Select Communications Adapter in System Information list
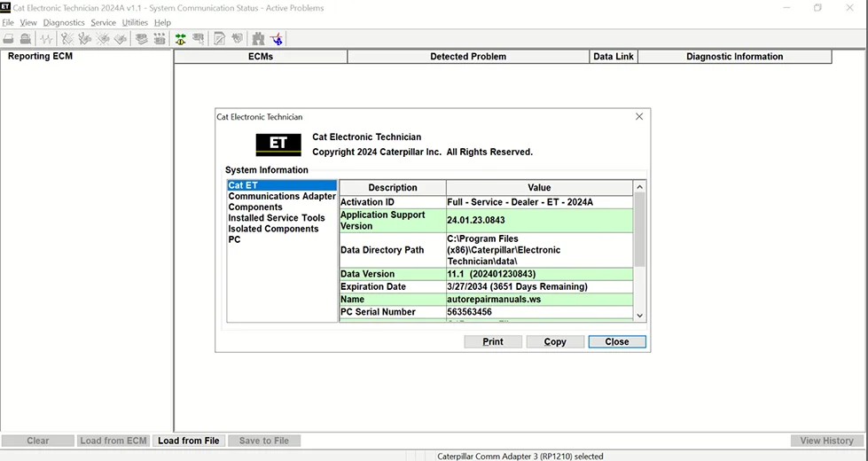The image size is (868, 461). click(x=282, y=197)
